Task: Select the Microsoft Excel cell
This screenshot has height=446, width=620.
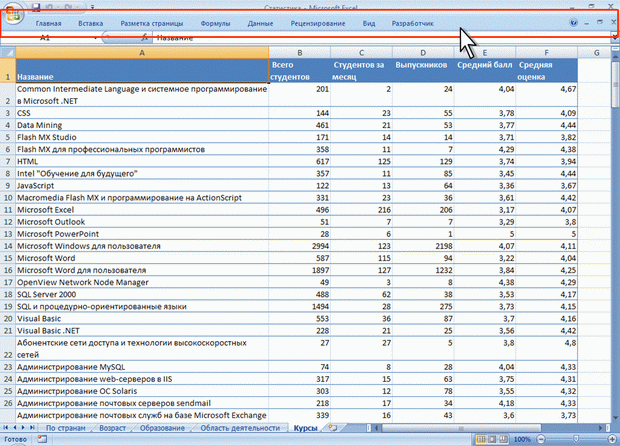Action: (x=142, y=210)
